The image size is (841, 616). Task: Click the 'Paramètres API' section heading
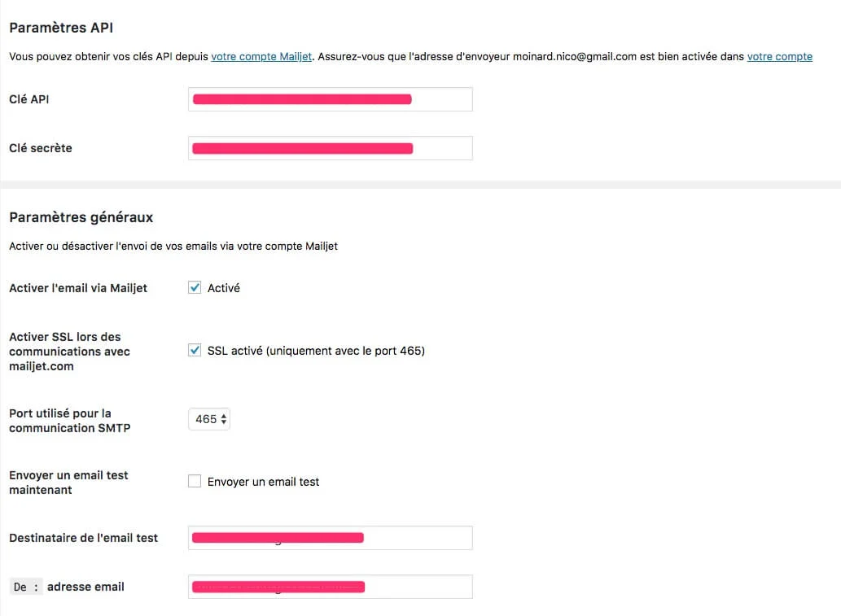61,28
